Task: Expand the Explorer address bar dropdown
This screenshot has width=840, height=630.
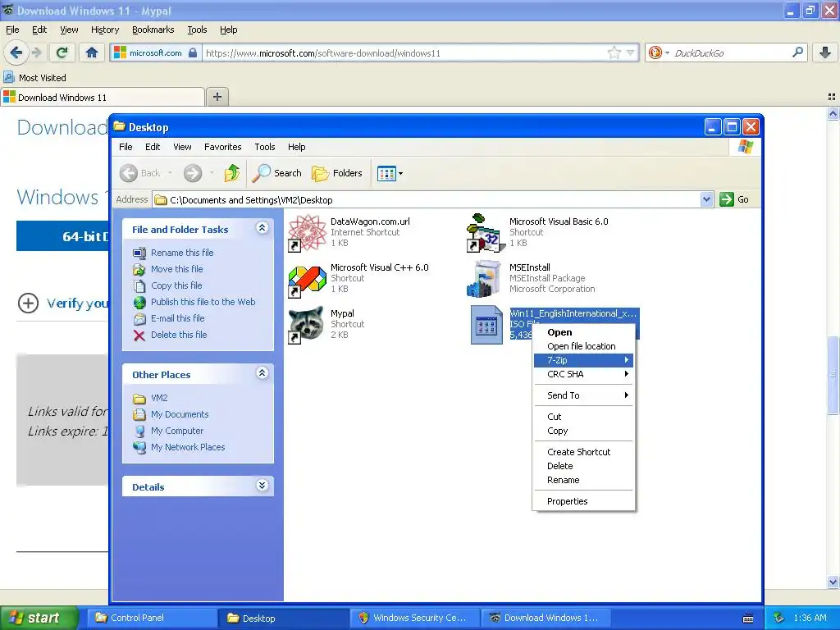Action: 706,199
